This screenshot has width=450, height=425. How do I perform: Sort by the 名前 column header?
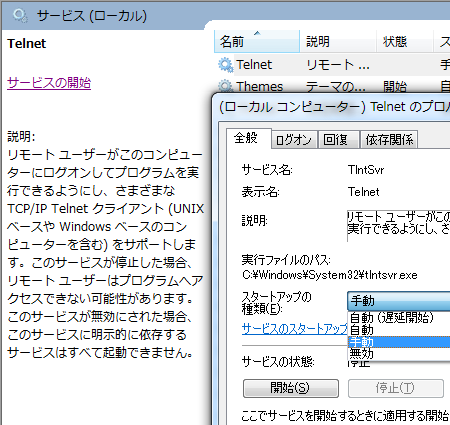click(x=257, y=42)
